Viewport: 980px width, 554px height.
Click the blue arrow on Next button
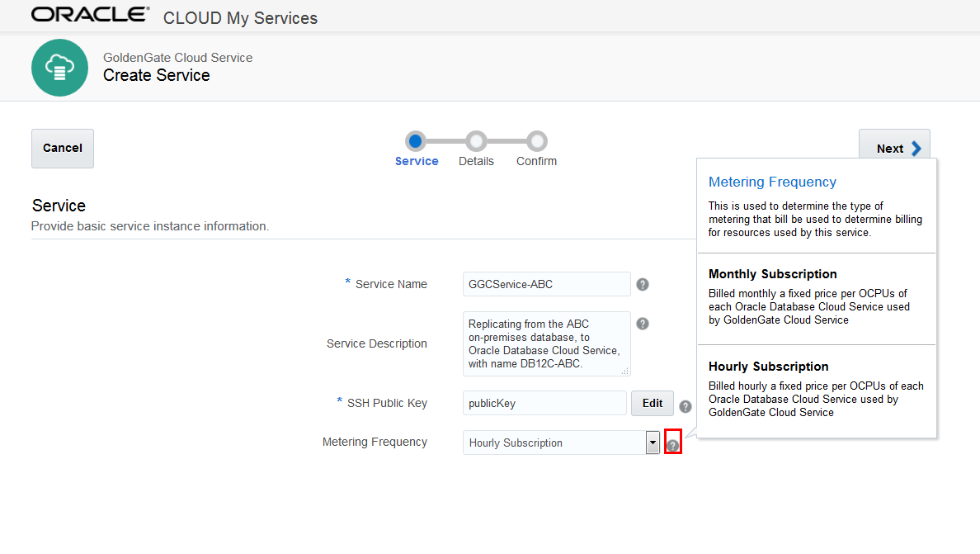(x=916, y=149)
